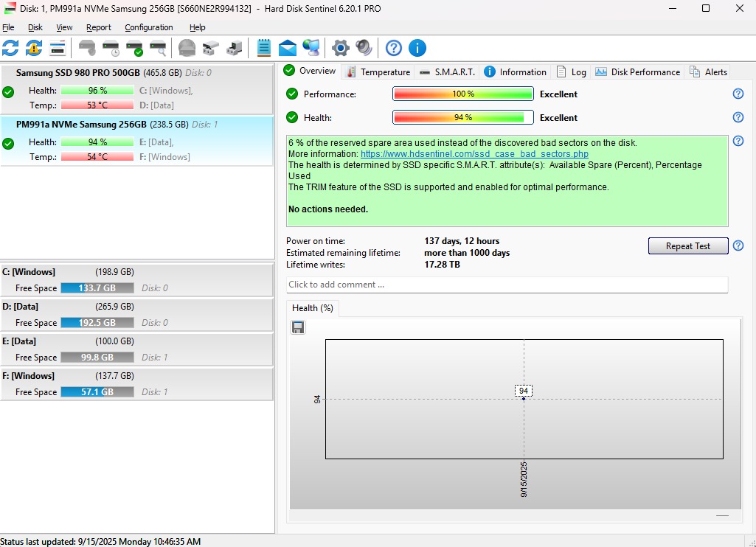Click the help icon beside Health row
This screenshot has height=547, width=756.
(738, 117)
